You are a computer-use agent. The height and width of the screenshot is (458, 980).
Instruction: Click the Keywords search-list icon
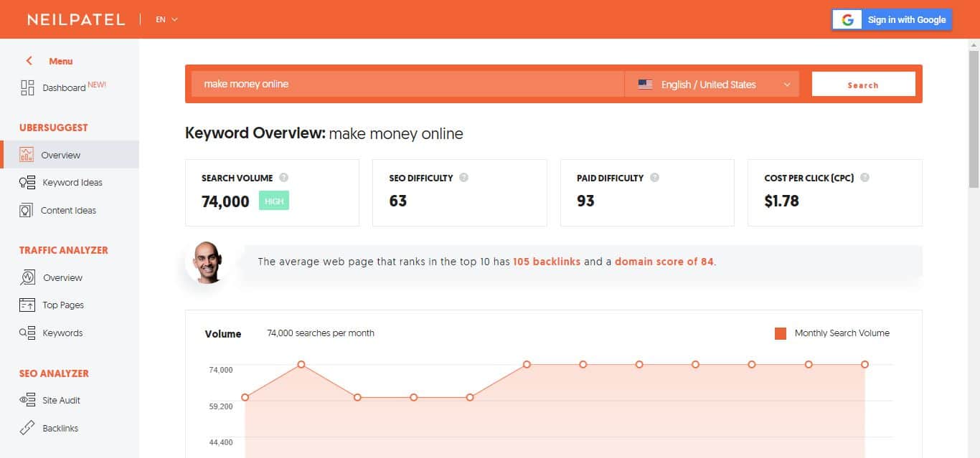click(x=27, y=333)
